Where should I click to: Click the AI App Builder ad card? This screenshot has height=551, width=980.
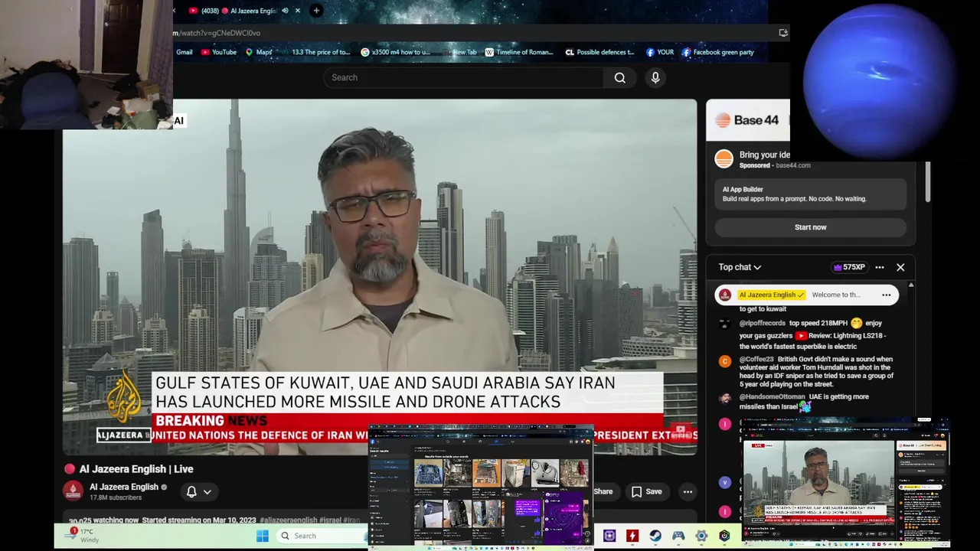tap(810, 194)
